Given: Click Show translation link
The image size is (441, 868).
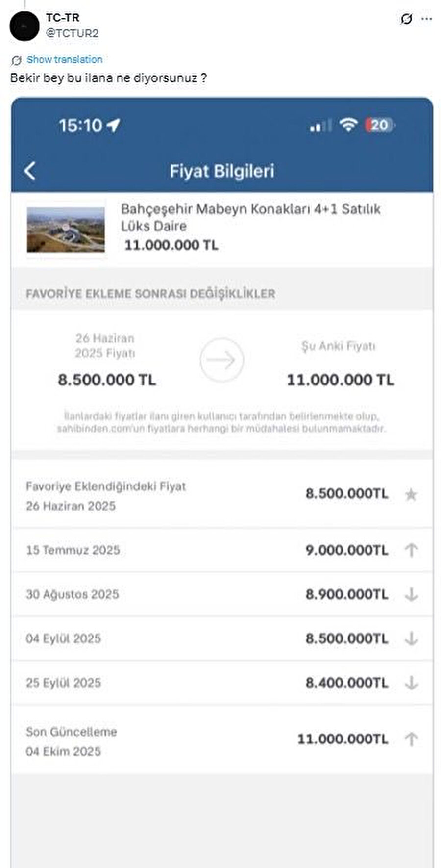Looking at the screenshot, I should pyautogui.click(x=64, y=59).
